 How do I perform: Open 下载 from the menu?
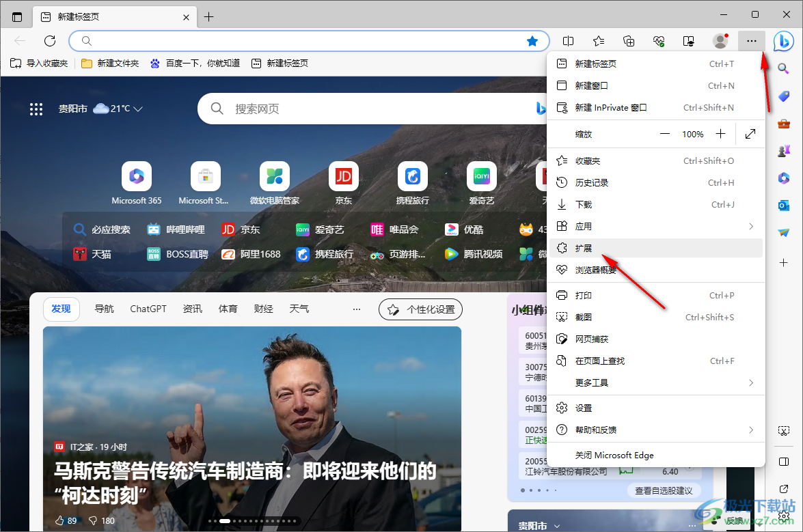[x=656, y=205]
